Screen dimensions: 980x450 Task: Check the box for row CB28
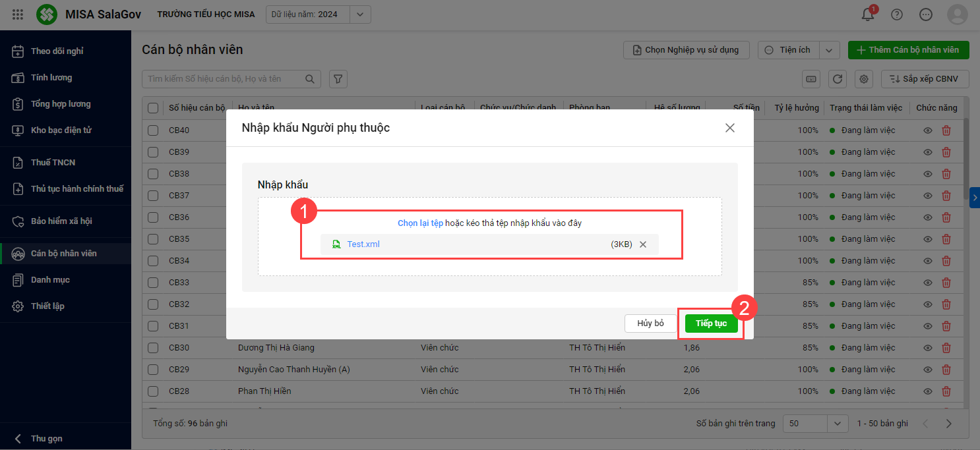click(x=153, y=391)
